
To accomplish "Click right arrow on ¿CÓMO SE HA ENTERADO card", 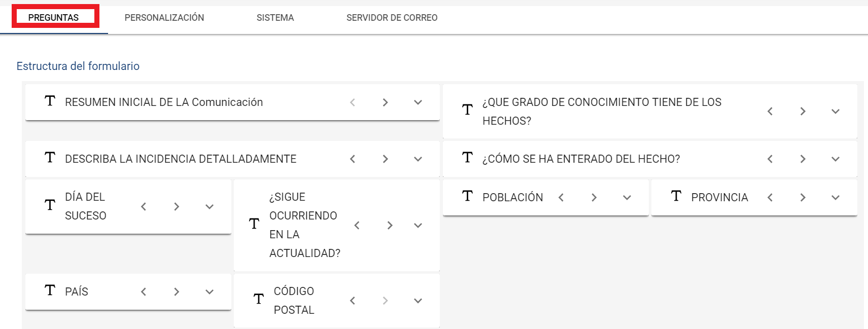I will pos(803,159).
